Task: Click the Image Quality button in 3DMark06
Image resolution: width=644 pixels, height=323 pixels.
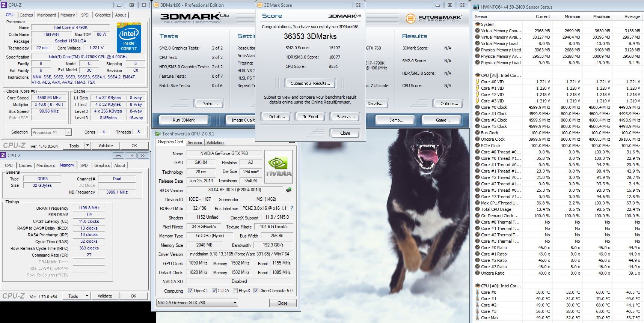Action: click(241, 120)
